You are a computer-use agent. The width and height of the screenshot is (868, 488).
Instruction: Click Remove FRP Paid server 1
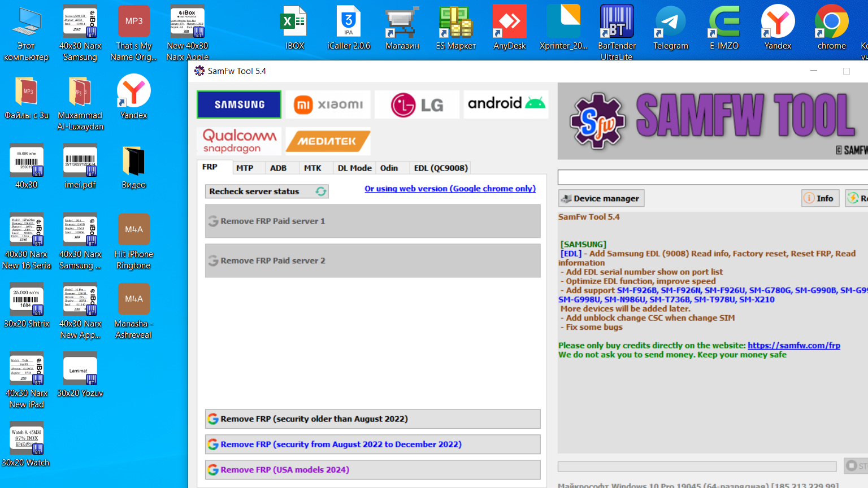[373, 221]
